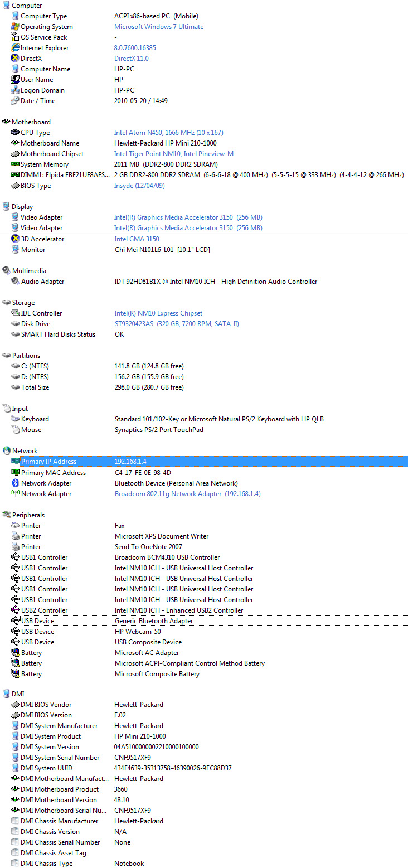Click the Storage section header
The width and height of the screenshot is (408, 868).
coord(23,303)
